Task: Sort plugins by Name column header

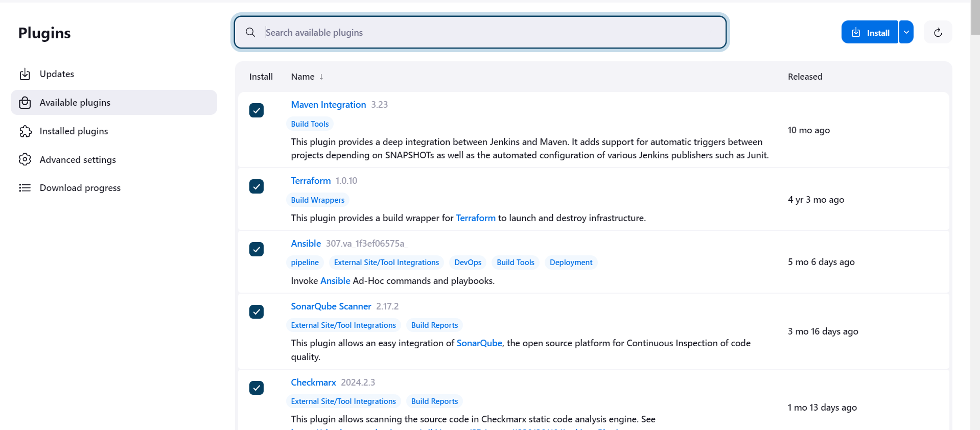Action: (307, 77)
